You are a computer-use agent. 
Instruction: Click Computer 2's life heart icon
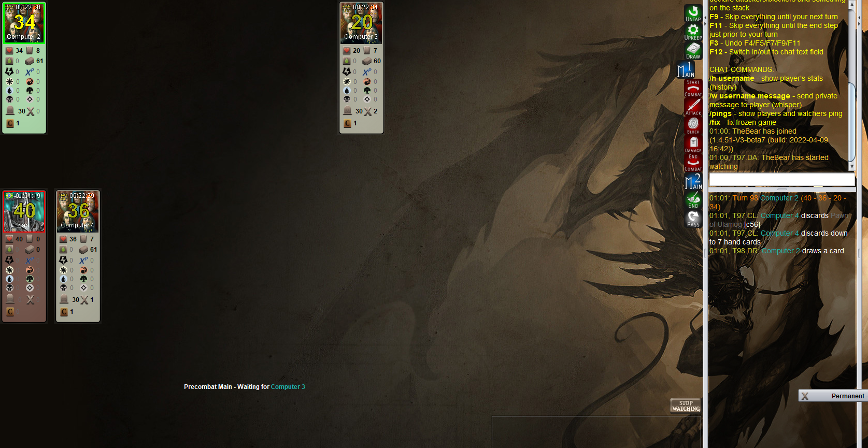coord(9,51)
